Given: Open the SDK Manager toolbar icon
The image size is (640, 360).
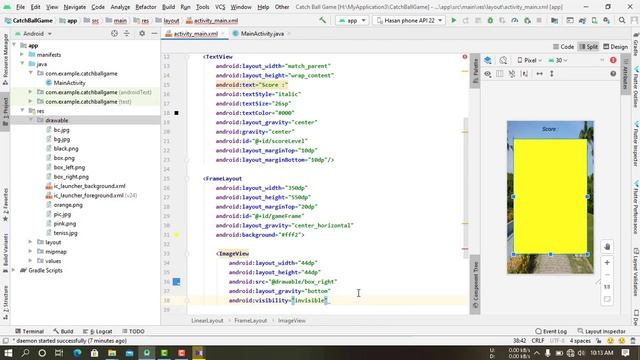Looking at the screenshot, I should tap(607, 20).
